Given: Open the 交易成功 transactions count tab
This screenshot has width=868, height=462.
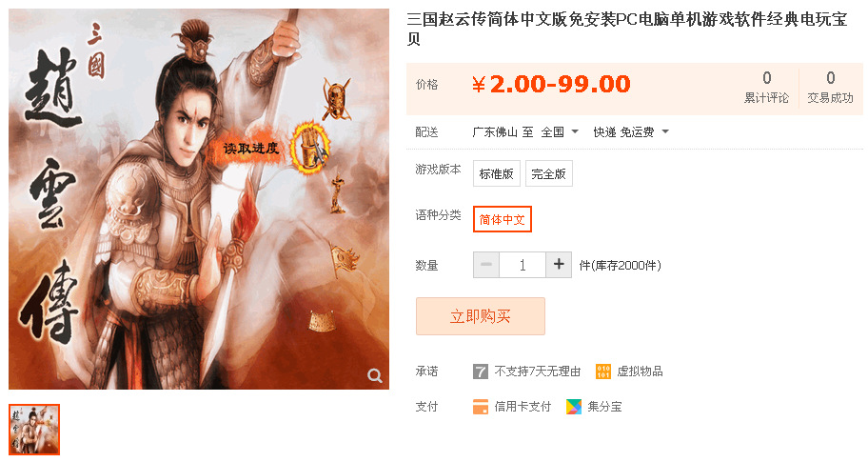Looking at the screenshot, I should click(x=830, y=88).
